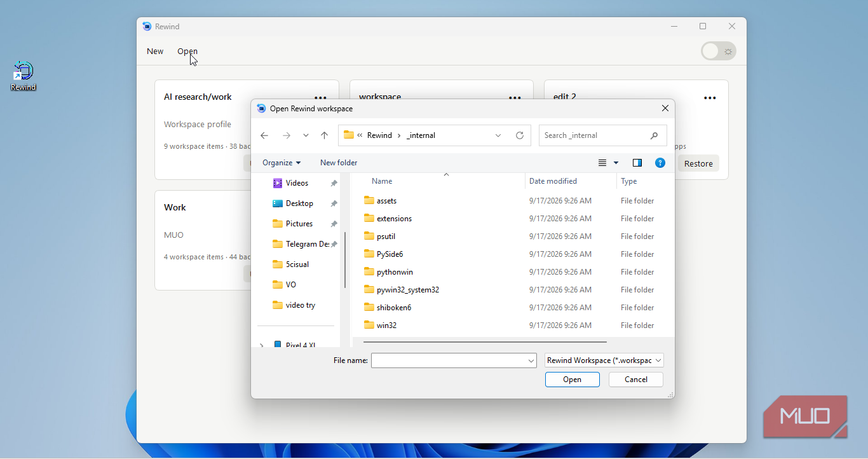Open the dialog Help question-mark icon
Viewport: 868px width, 459px height.
(660, 163)
